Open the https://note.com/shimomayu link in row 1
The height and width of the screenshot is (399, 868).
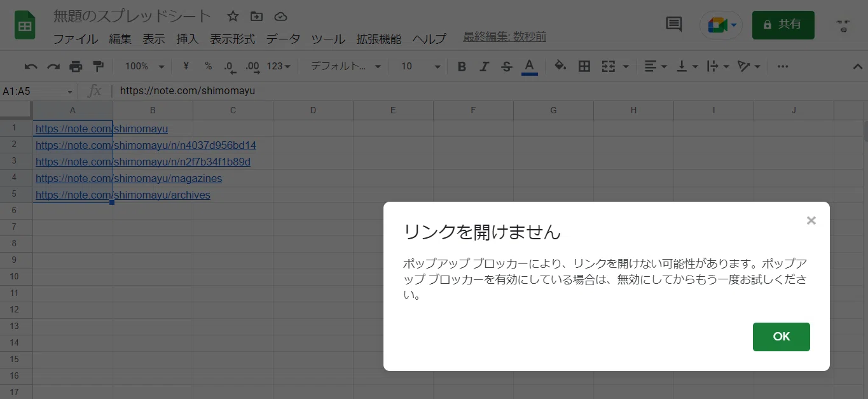(x=102, y=129)
